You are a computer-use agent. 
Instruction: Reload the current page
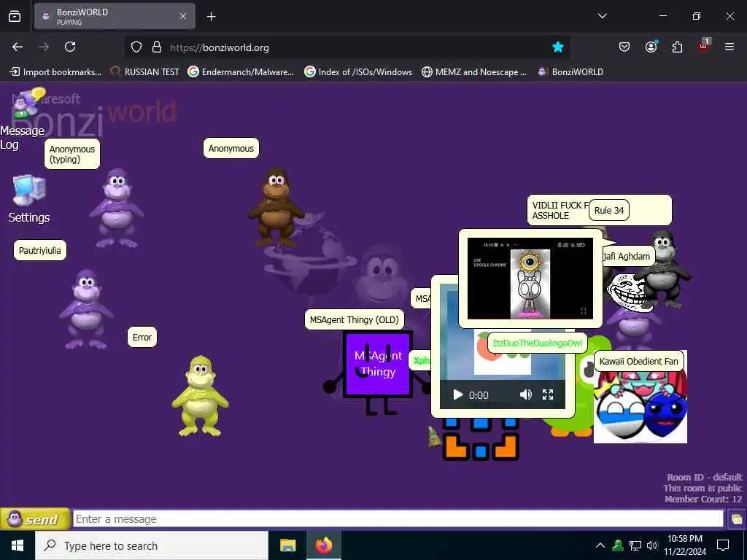tap(70, 47)
